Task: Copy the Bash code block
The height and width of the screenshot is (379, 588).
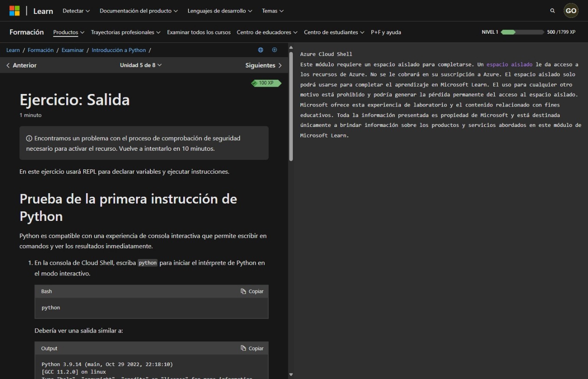Action: click(252, 292)
